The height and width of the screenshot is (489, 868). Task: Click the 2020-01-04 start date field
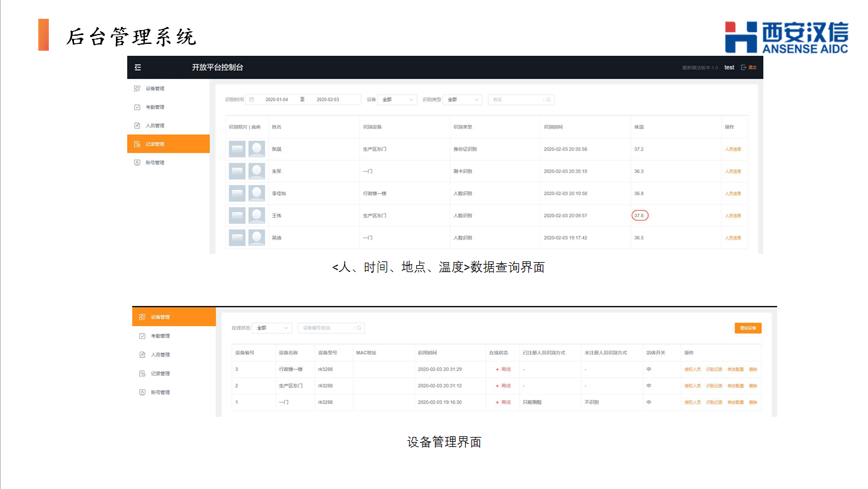(276, 100)
